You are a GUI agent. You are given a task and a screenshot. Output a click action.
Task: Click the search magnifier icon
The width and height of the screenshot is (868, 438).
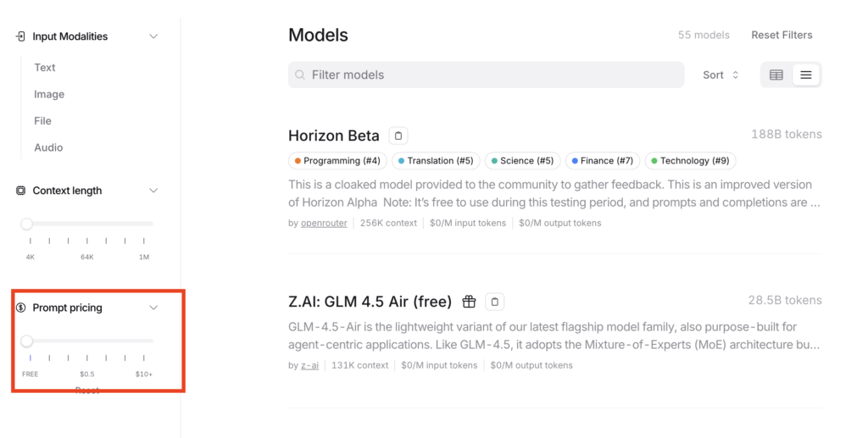300,75
